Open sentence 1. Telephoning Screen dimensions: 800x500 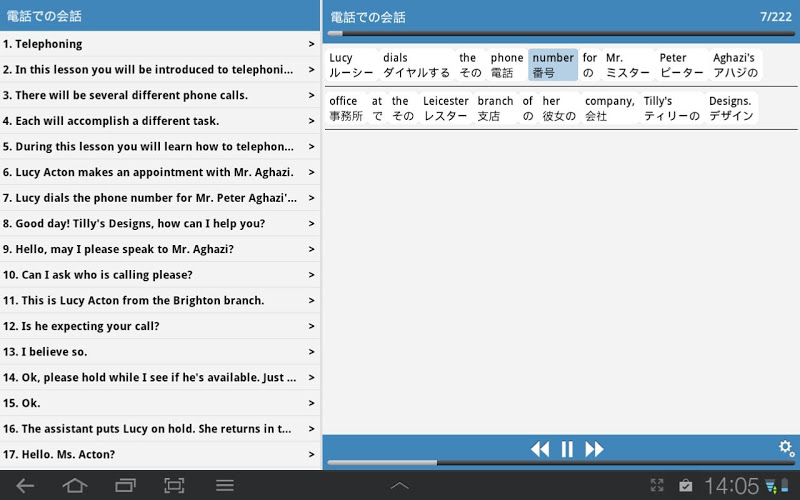[160, 44]
